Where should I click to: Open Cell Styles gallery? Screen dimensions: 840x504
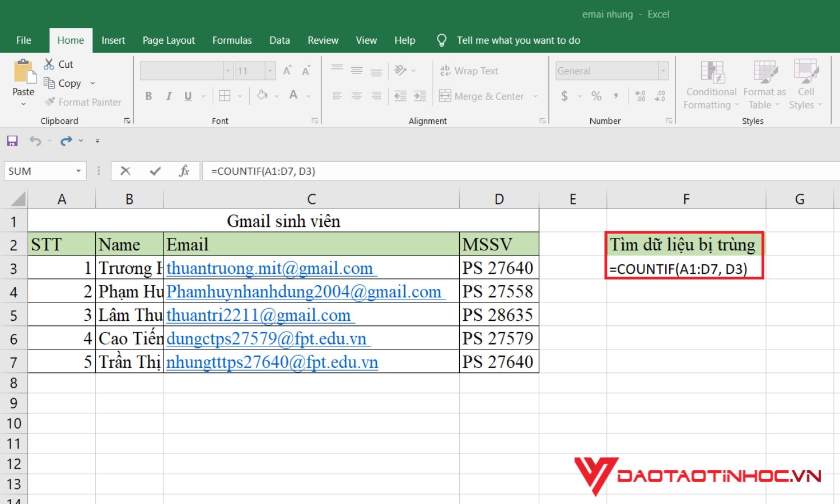[x=806, y=85]
